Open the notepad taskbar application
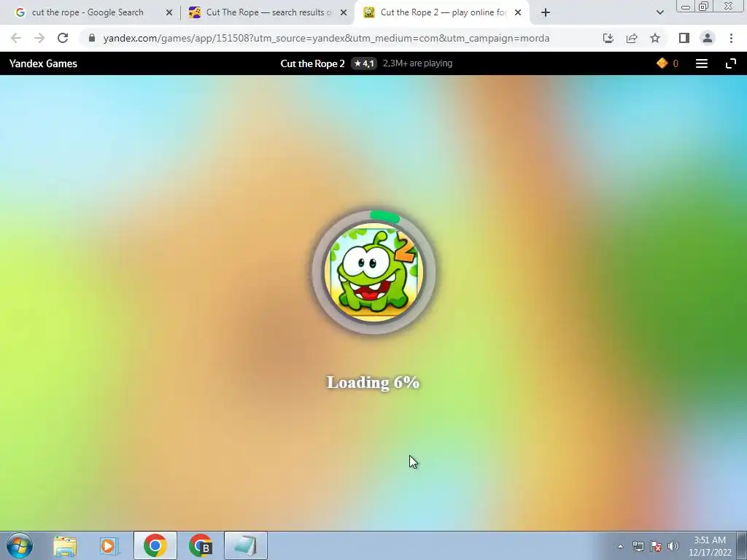Screen dimensions: 747x560 coord(246,545)
